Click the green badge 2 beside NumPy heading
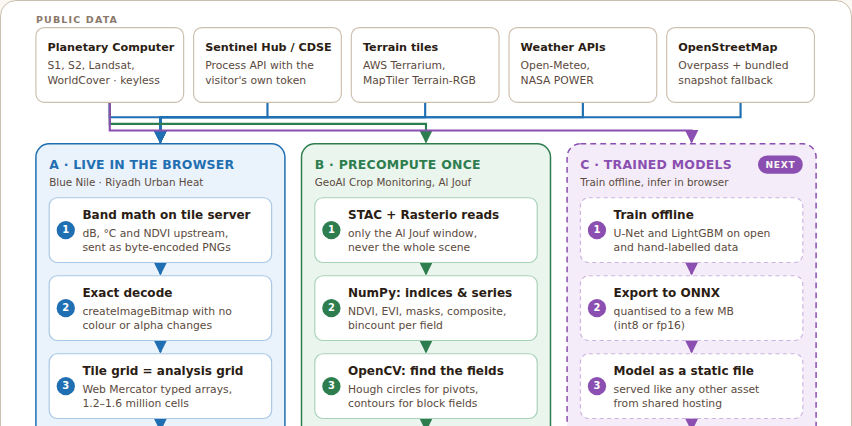 coord(331,308)
